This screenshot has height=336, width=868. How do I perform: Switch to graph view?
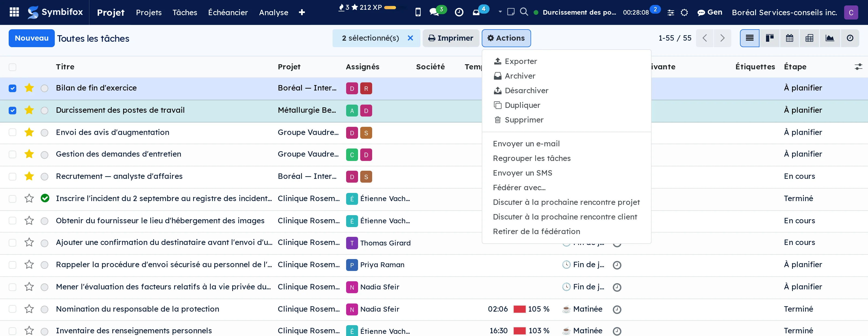[829, 38]
